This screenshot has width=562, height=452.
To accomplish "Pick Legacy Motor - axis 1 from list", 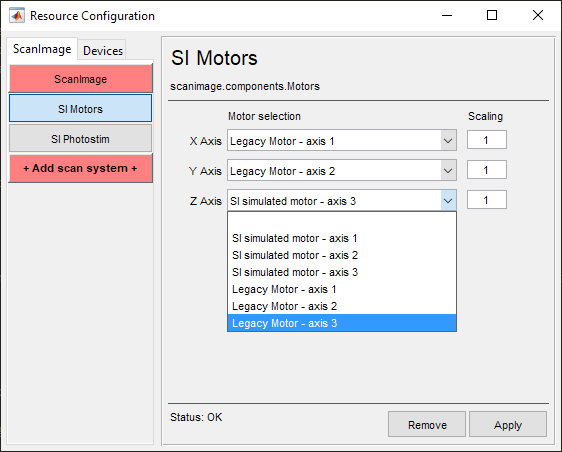I will (342, 289).
